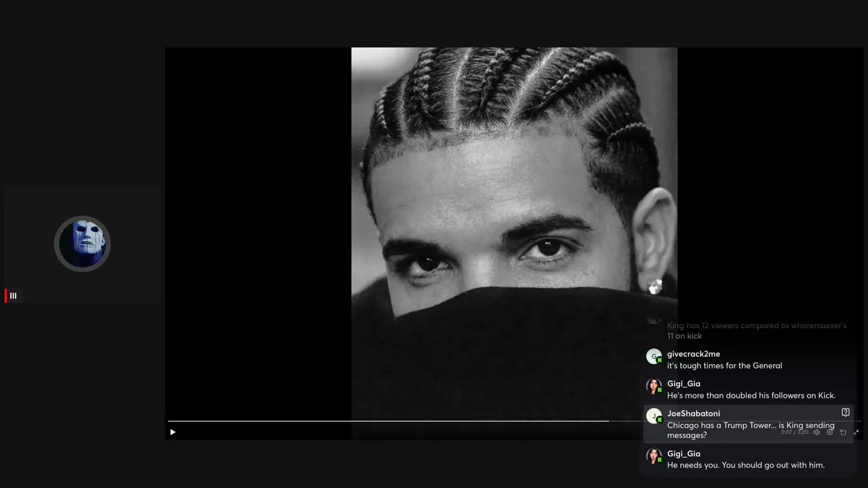
Task: Click the masked-face profile avatar
Action: (82, 243)
